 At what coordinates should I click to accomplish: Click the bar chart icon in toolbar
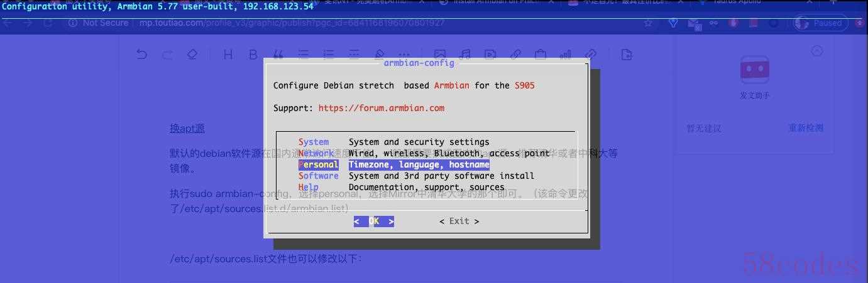pos(566,55)
